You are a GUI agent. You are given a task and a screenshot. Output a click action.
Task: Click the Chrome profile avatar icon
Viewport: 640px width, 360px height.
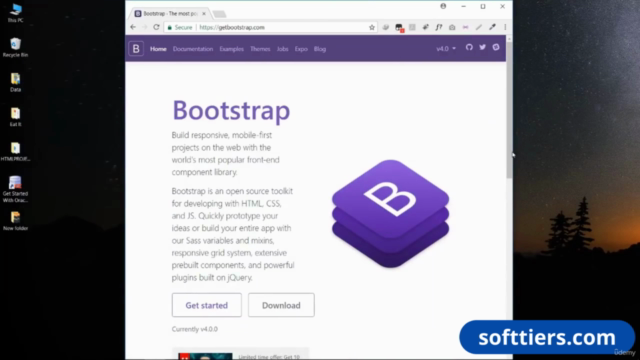[443, 6]
